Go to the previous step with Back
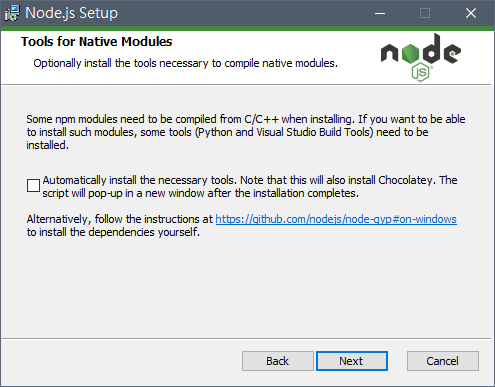This screenshot has width=495, height=387. pos(277,361)
